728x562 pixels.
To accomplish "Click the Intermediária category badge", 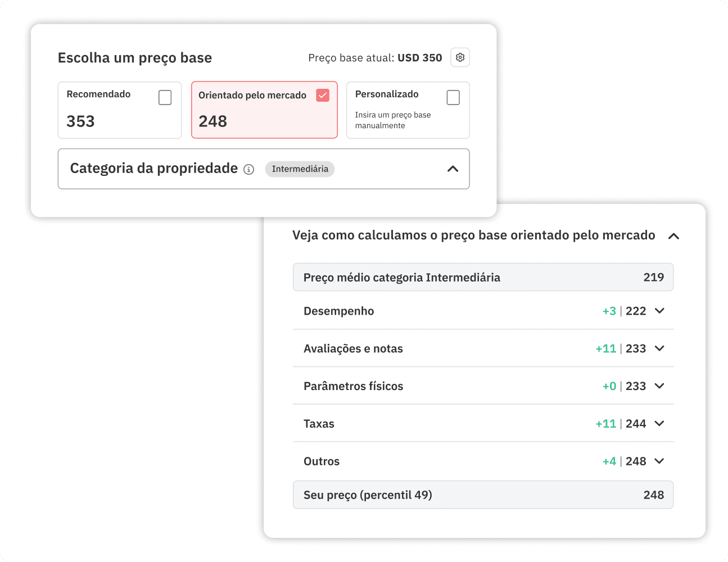I will [300, 169].
